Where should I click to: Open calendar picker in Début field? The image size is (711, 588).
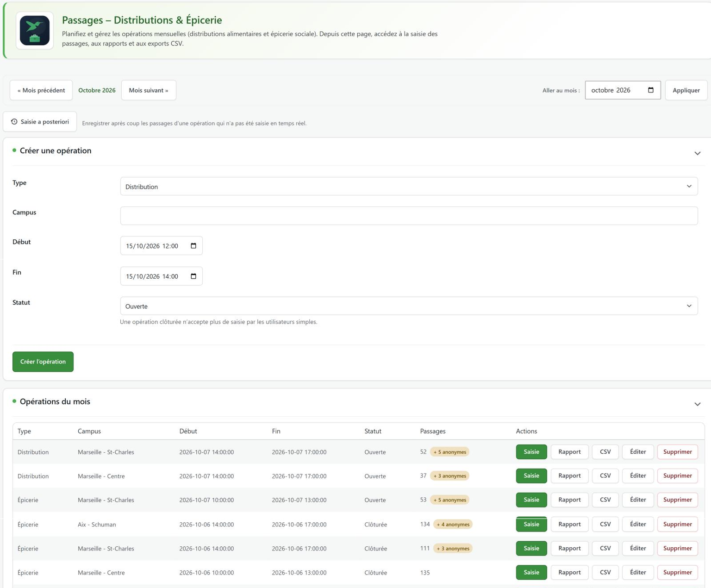click(193, 246)
